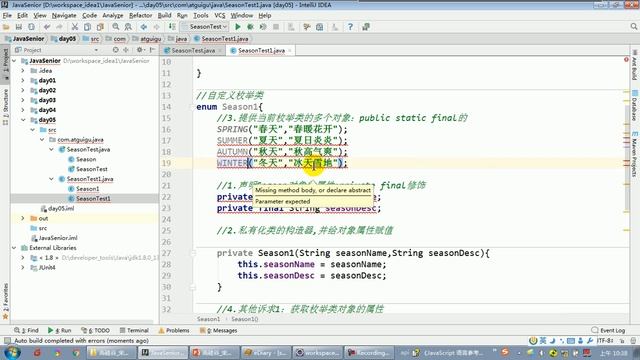Click the Paste icon in toolbar
Image resolution: width=640 pixels, height=360 pixels.
[100, 27]
